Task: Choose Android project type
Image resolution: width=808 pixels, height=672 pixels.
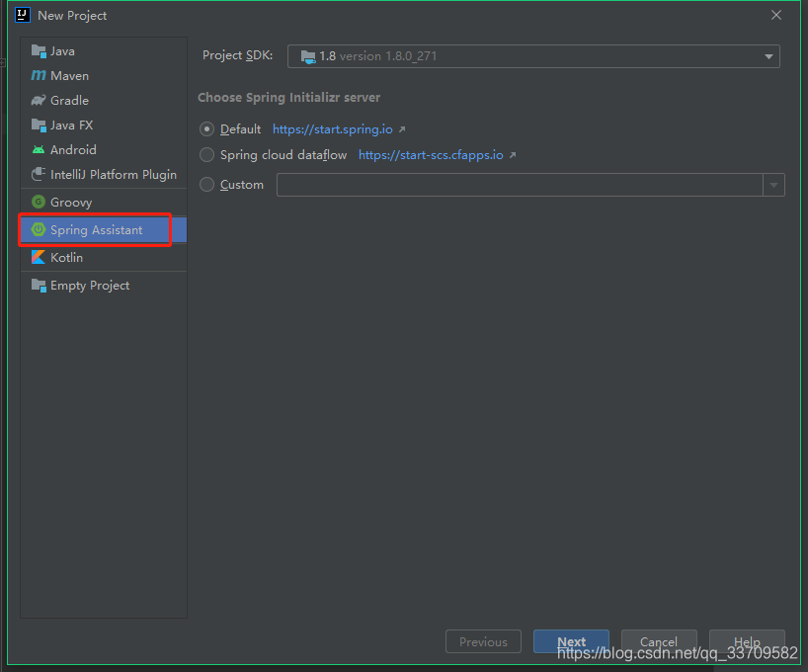Action: coord(104,150)
